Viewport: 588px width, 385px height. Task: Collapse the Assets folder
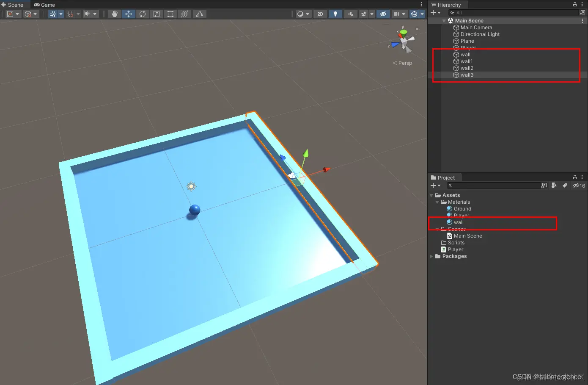431,195
